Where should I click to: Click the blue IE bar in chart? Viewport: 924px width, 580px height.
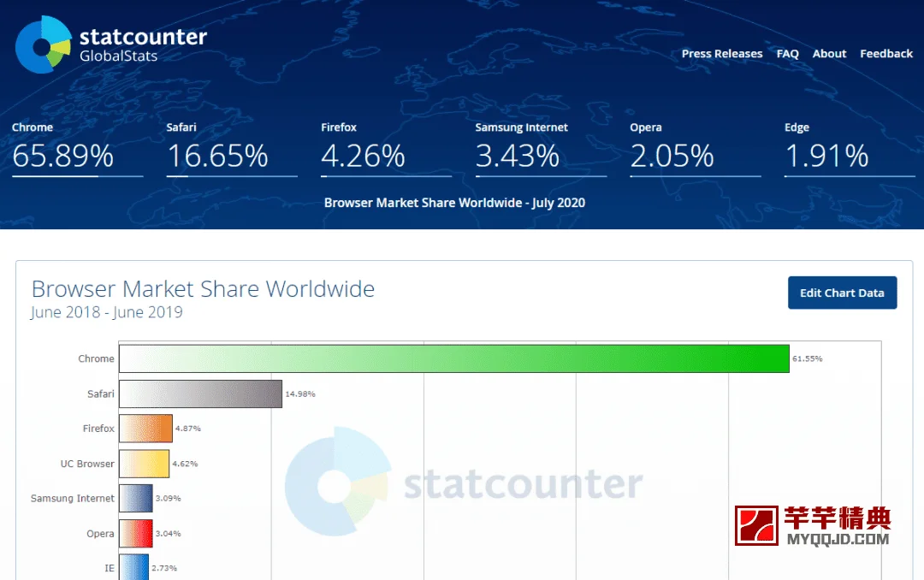[x=133, y=567]
